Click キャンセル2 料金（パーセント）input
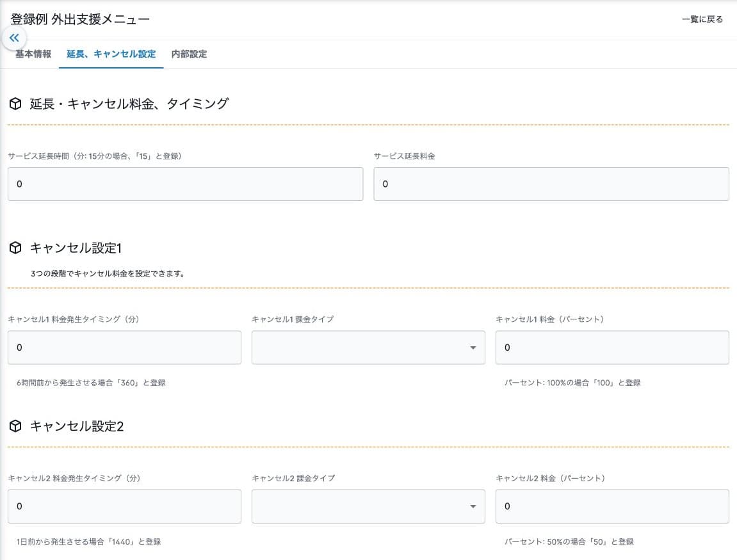Screen dimensions: 737x560 (612, 506)
